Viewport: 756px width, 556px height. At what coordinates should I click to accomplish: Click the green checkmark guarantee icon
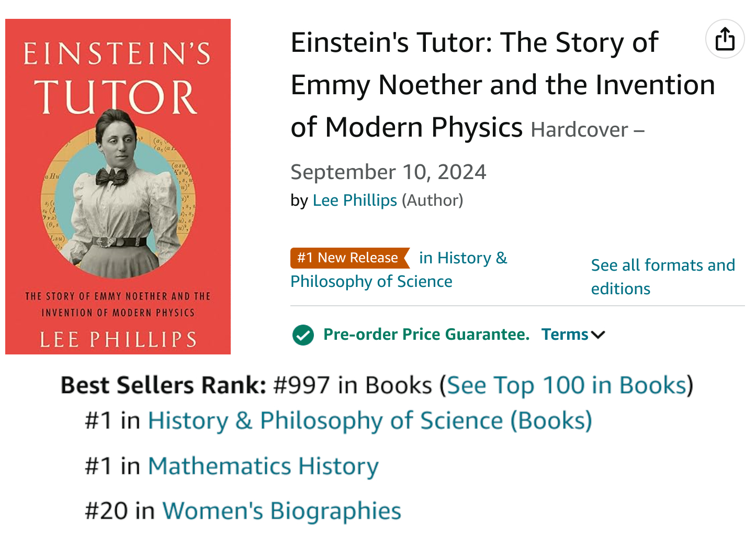(303, 335)
